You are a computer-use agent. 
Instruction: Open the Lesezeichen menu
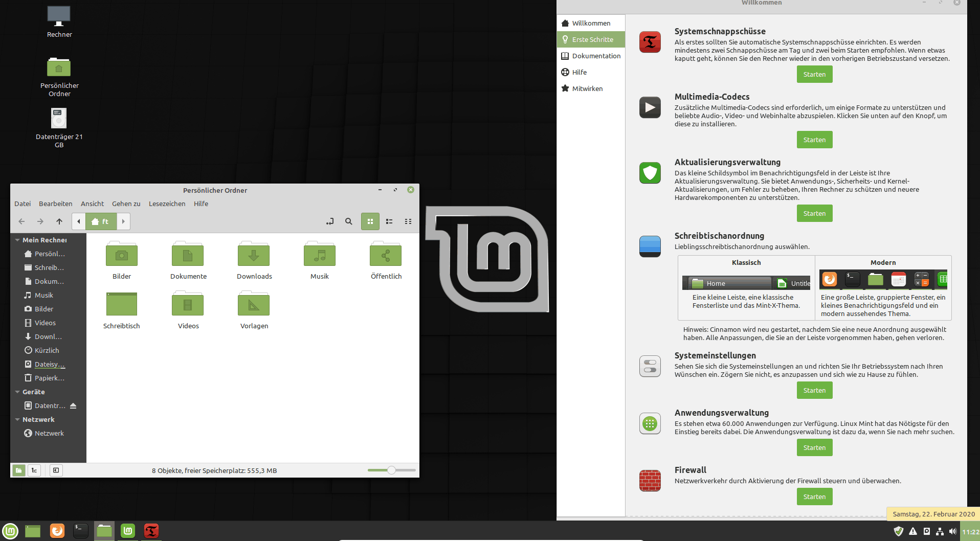[167, 204]
